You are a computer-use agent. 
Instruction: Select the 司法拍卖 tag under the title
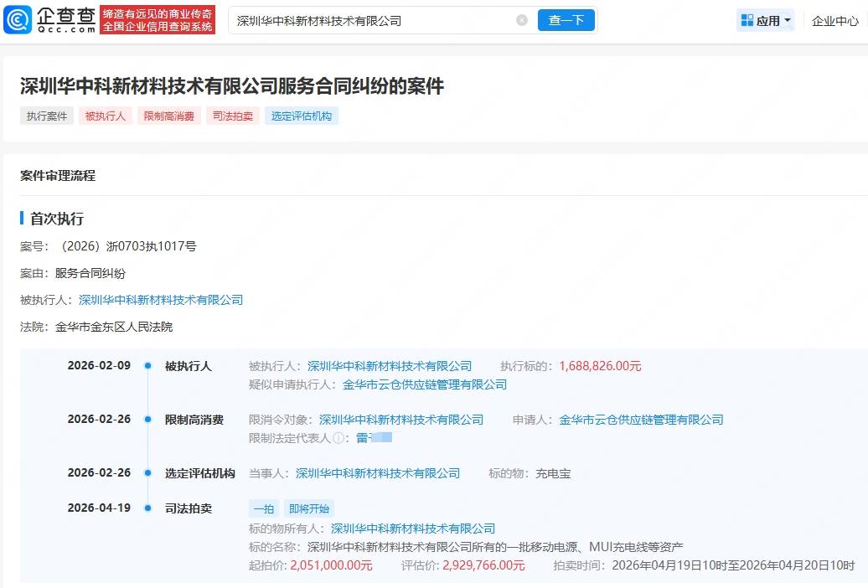click(233, 116)
